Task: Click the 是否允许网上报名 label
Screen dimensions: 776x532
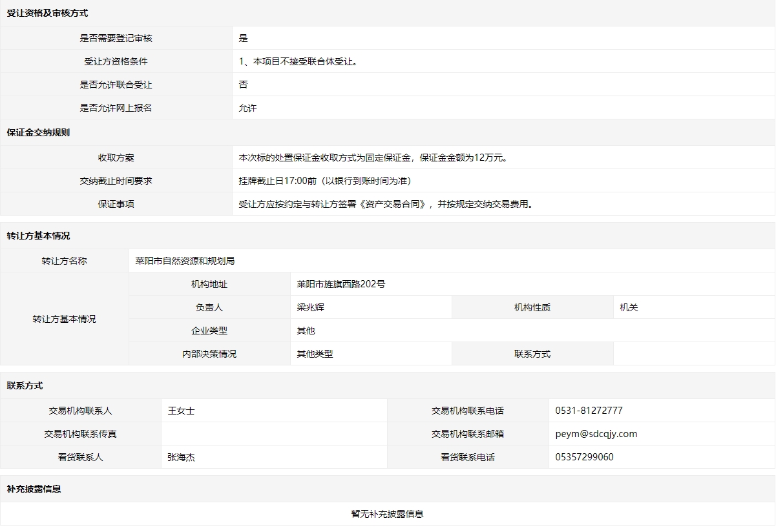Action: point(116,108)
